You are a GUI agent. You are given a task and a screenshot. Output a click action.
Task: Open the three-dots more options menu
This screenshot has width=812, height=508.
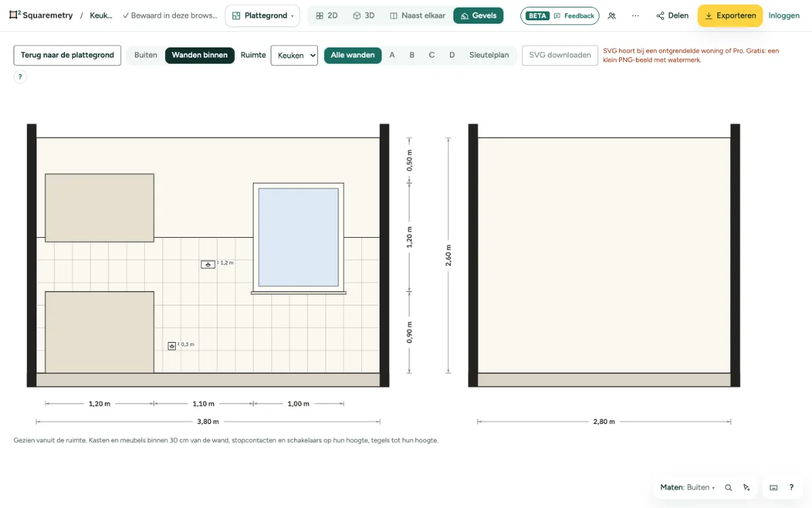click(635, 16)
